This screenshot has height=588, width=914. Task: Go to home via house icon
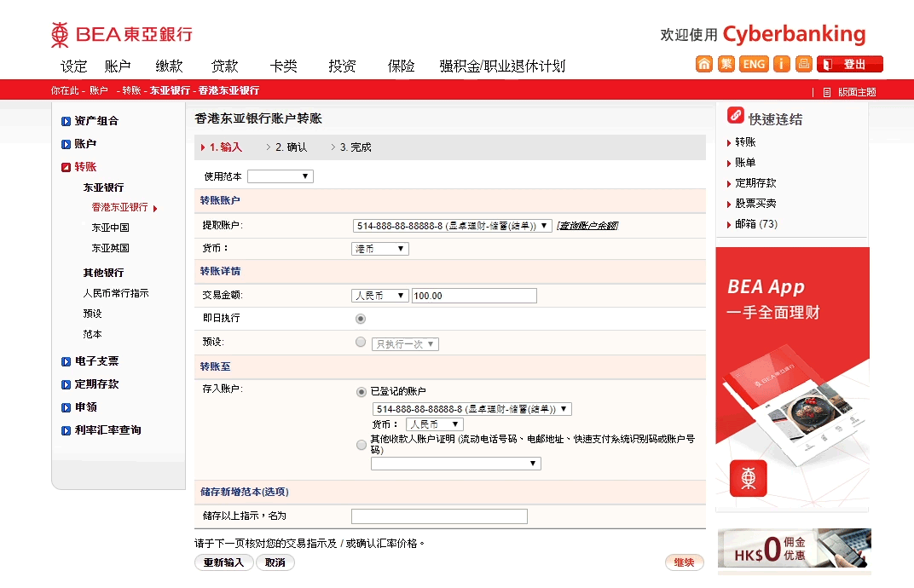pos(704,64)
